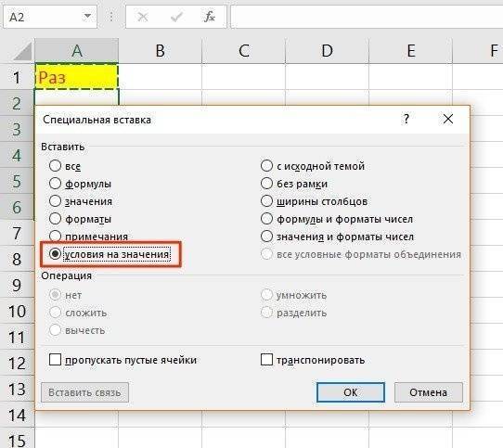The width and height of the screenshot is (503, 448).
Task: Click the cancel X icon in formula bar
Action: pyautogui.click(x=143, y=17)
